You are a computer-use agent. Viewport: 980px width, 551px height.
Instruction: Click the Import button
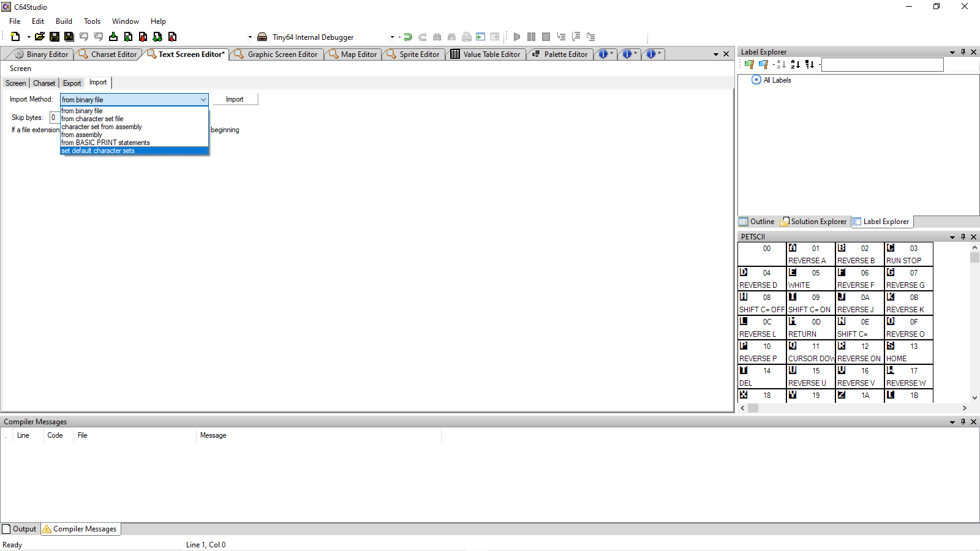[235, 99]
